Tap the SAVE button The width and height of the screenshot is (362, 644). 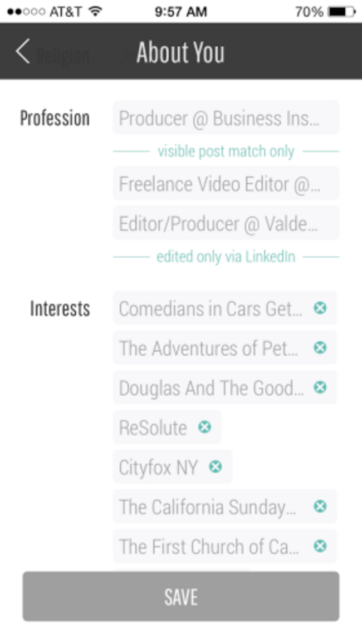tap(181, 596)
